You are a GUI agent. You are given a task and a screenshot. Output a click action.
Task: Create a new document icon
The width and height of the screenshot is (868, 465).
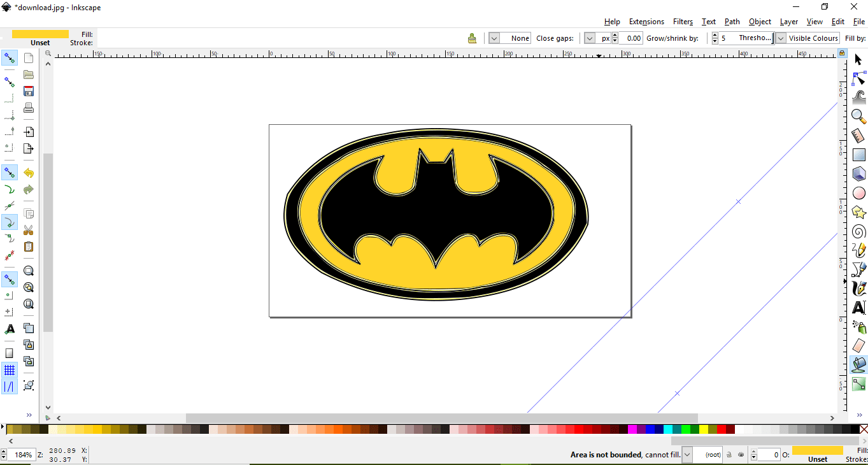(x=29, y=58)
